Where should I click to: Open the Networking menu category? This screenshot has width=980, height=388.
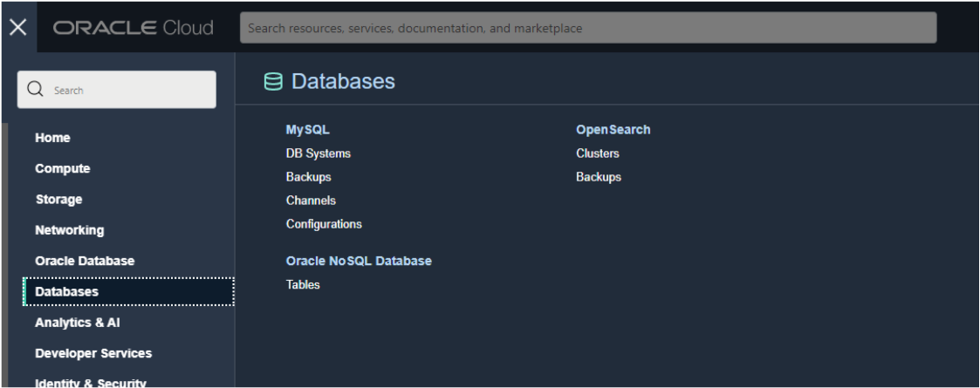tap(69, 230)
